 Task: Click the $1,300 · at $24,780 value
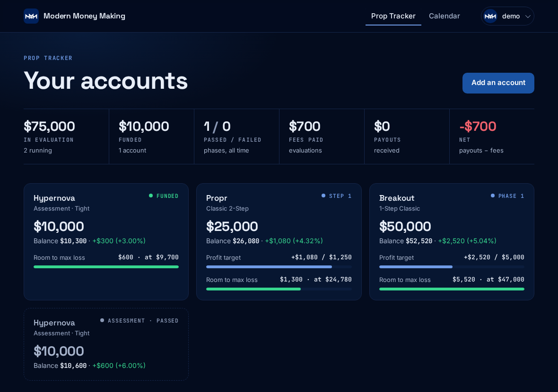tap(316, 280)
